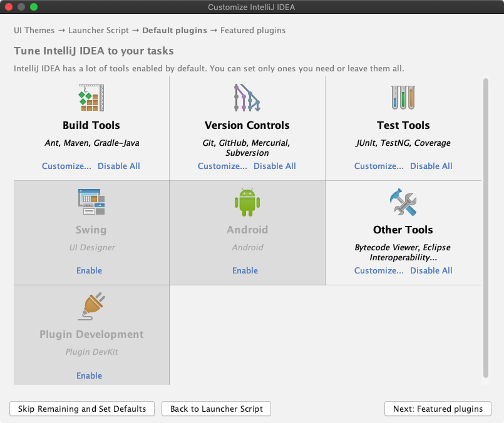Image resolution: width=504 pixels, height=423 pixels.
Task: Click the Swing UI Designer icon
Action: pos(91,201)
